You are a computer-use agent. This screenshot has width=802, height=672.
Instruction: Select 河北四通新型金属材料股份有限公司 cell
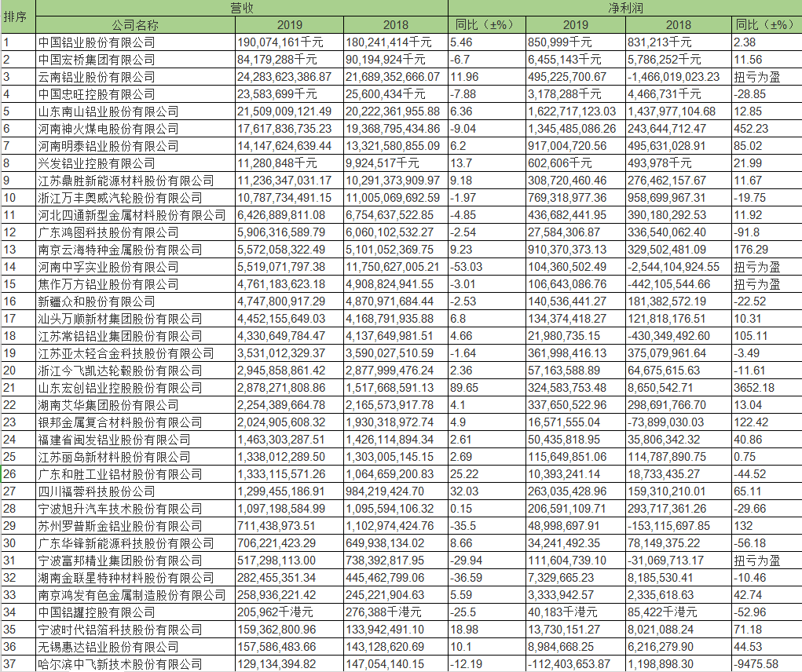click(x=136, y=215)
